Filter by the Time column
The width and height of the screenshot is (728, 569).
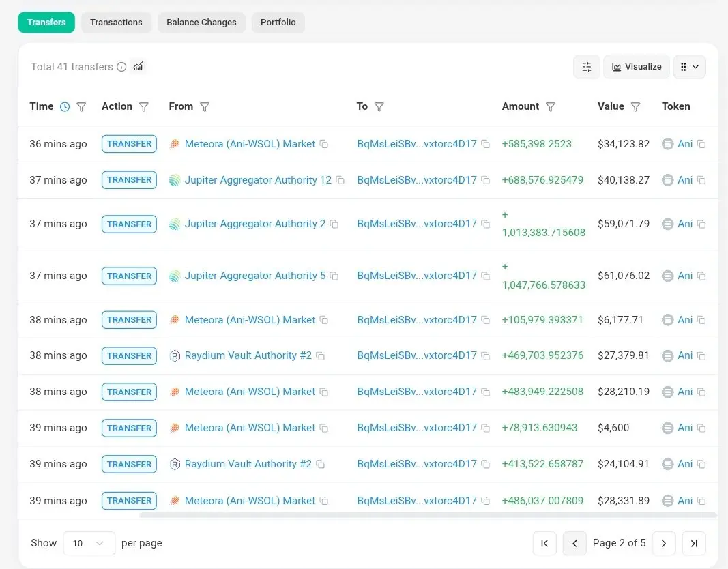coord(81,106)
